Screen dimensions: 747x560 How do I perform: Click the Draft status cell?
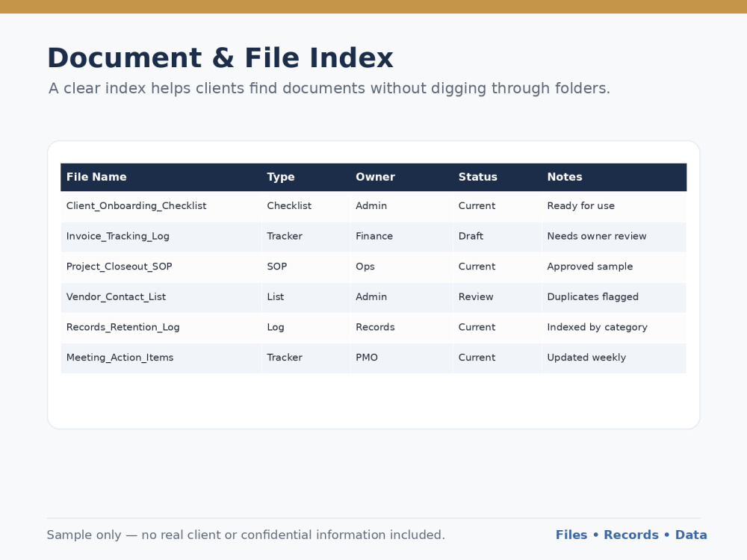pyautogui.click(x=471, y=236)
